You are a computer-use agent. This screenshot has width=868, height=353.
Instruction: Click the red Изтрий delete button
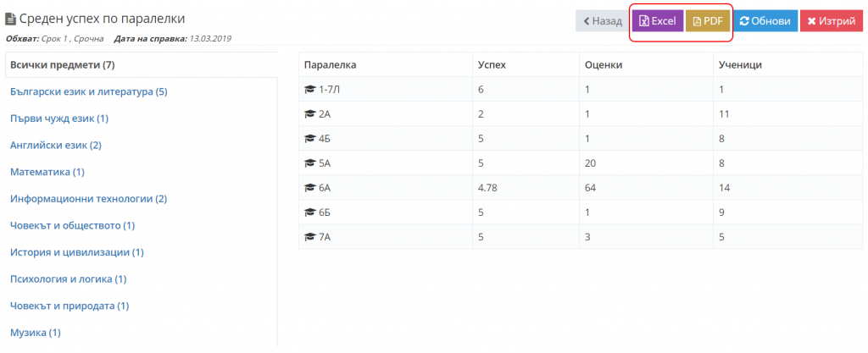tap(831, 21)
